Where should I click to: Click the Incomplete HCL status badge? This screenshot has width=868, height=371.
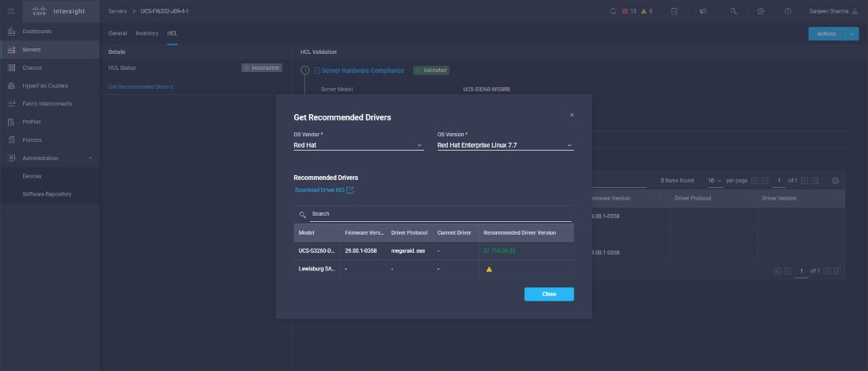(x=262, y=67)
